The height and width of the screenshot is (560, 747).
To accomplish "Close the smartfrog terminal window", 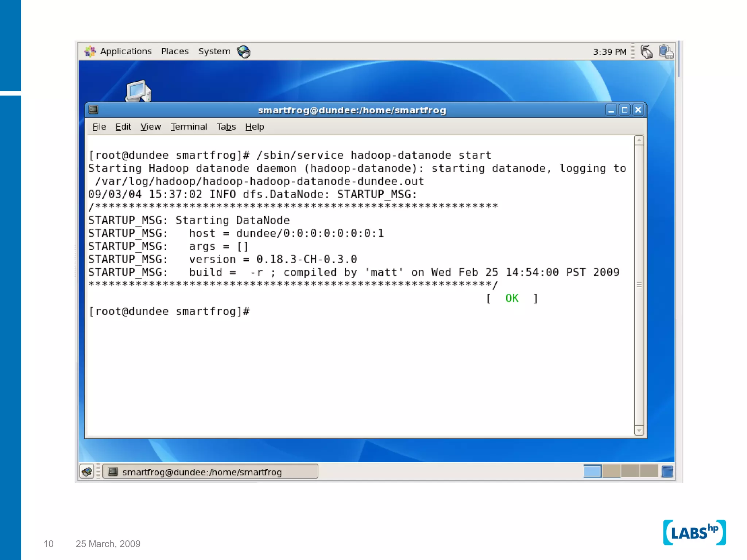I will [638, 110].
